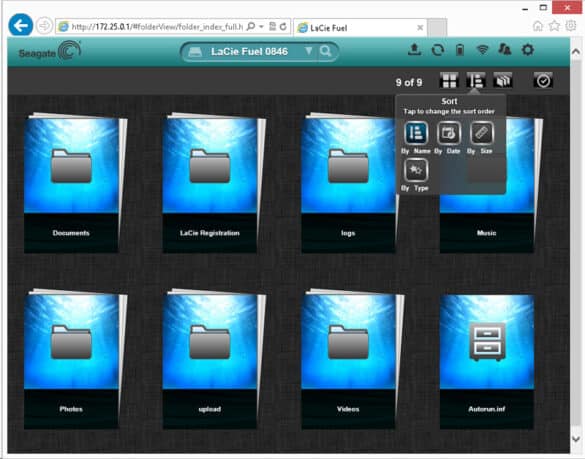Open browser tools gear icon

pos(571,26)
